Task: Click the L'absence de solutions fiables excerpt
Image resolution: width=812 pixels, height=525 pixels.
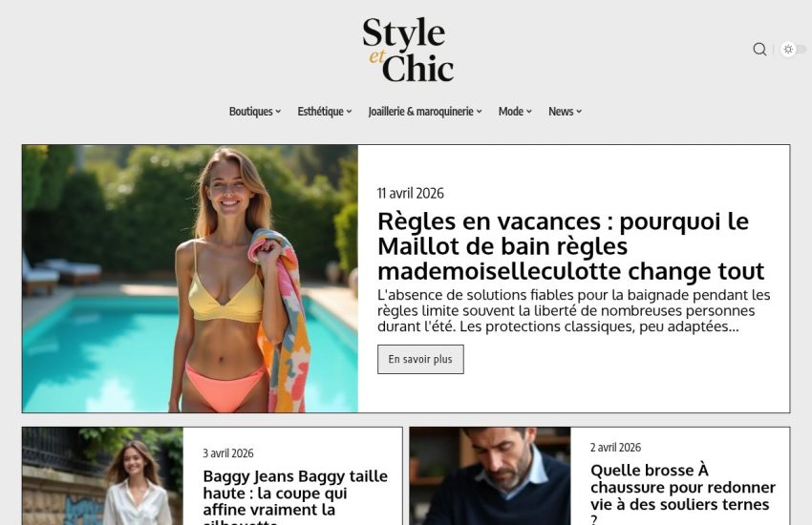Action: coord(574,311)
